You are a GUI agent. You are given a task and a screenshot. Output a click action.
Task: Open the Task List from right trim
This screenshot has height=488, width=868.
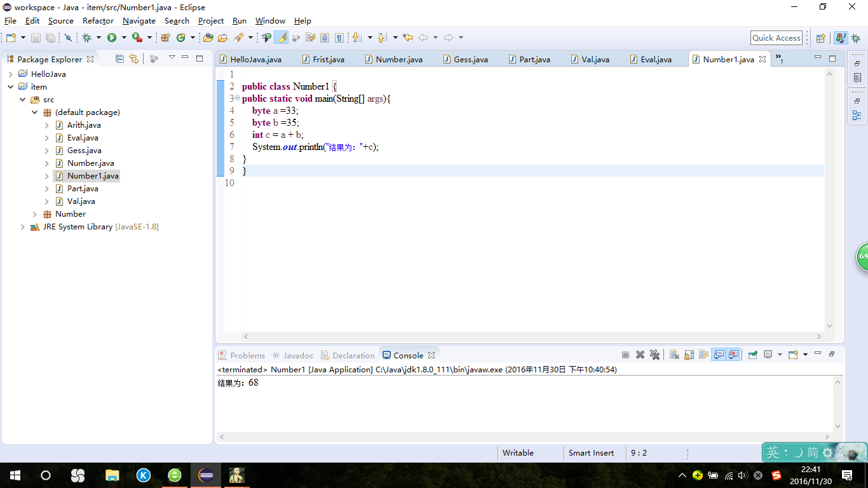coord(857,78)
